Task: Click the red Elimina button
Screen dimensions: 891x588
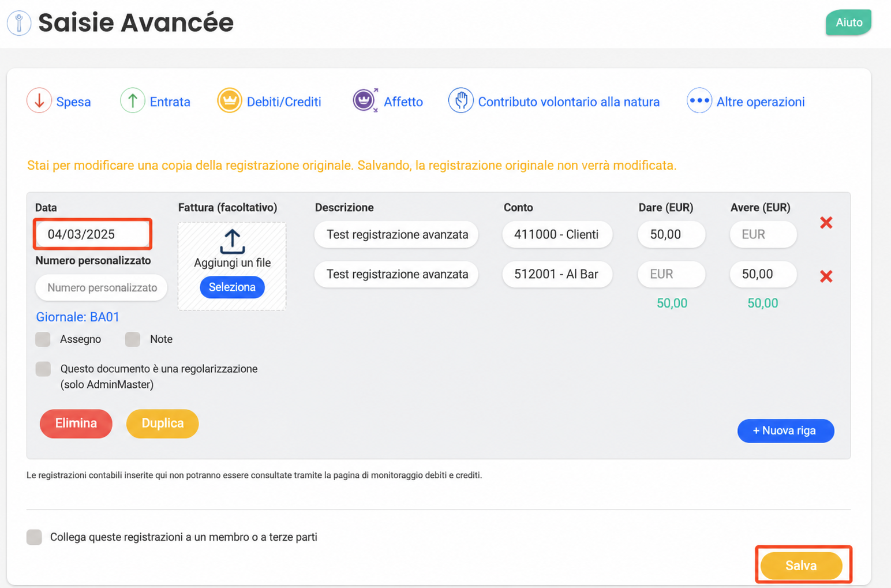Action: [x=76, y=424]
